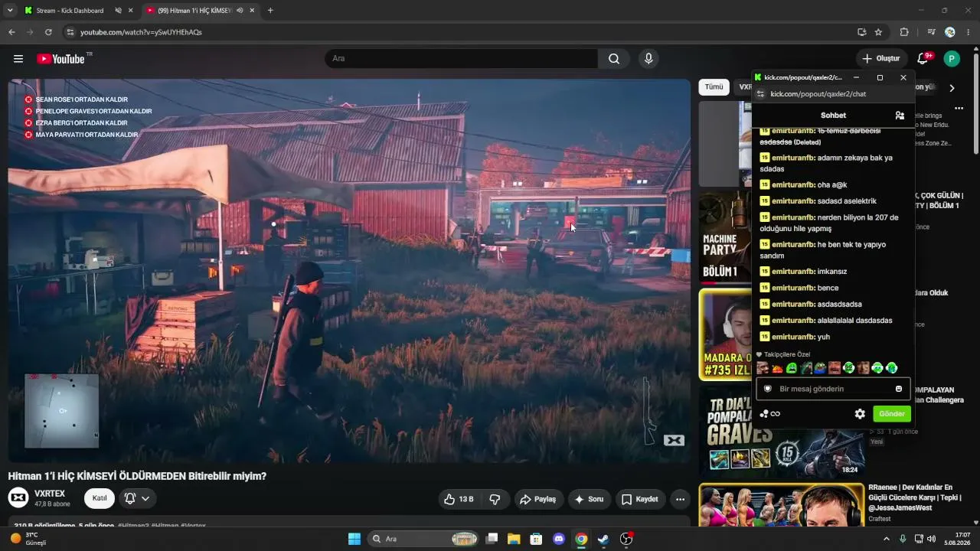Save video with Kaydet button

[x=640, y=499]
